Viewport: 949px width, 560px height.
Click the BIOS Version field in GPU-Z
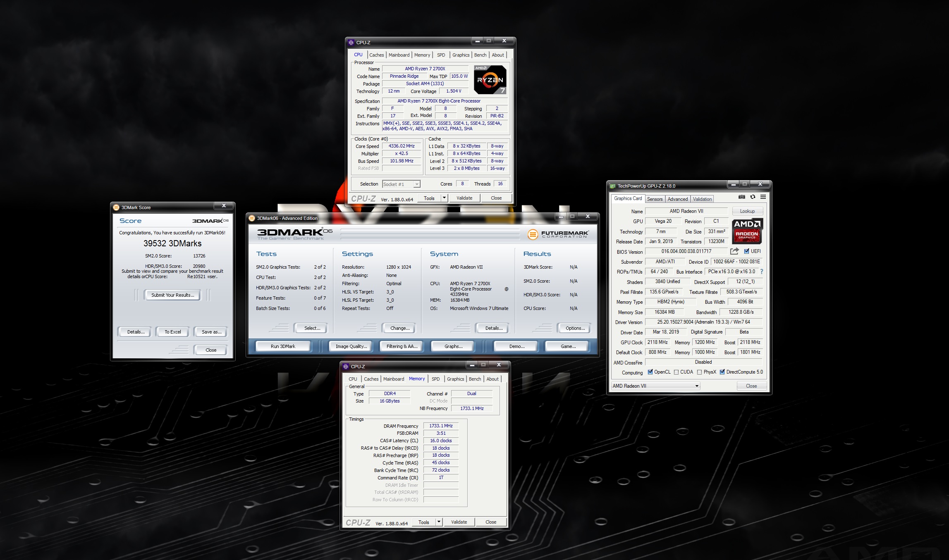pos(686,251)
